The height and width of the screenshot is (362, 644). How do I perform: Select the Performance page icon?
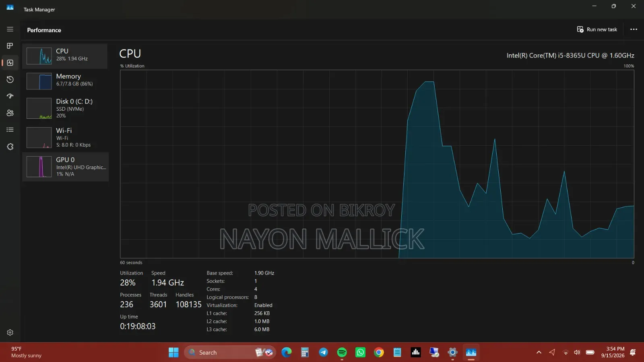10,63
